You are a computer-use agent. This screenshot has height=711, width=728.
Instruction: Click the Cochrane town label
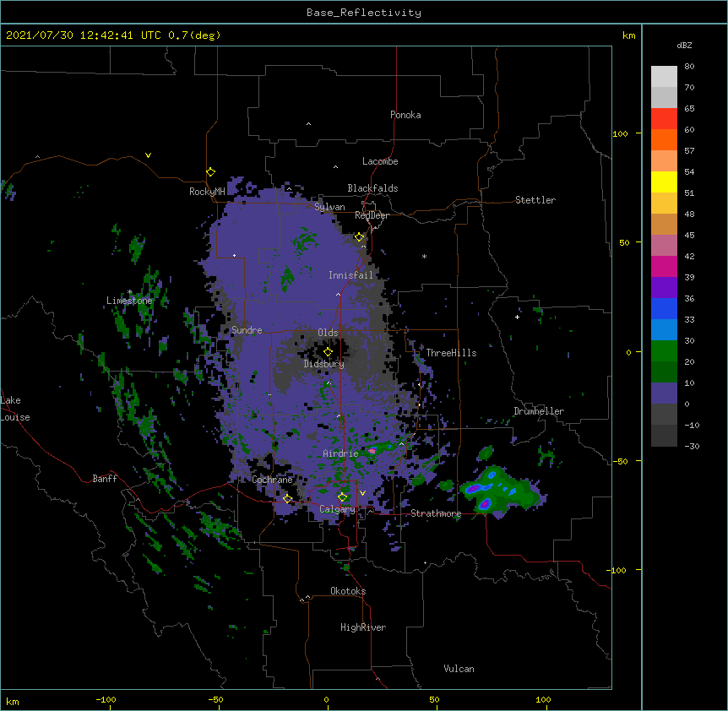pyautogui.click(x=272, y=480)
